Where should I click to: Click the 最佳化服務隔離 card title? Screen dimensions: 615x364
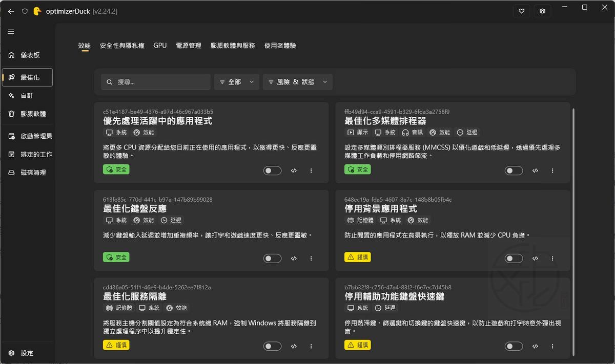135,297
